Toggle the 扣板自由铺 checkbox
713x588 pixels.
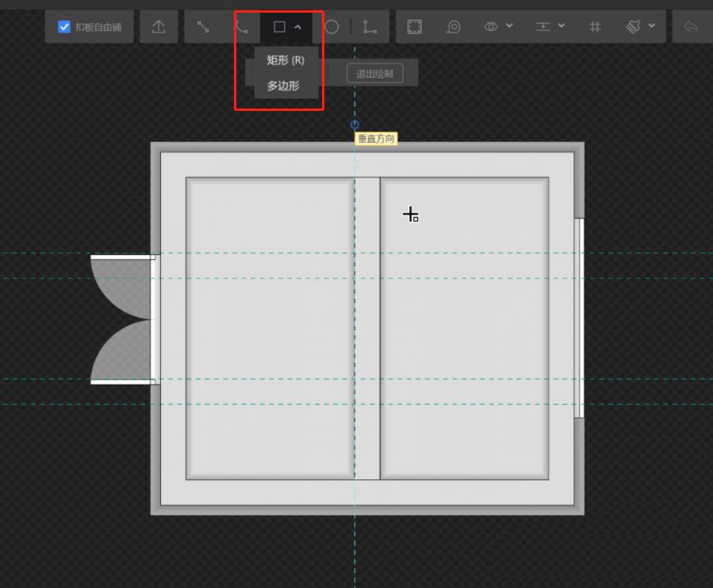[64, 27]
